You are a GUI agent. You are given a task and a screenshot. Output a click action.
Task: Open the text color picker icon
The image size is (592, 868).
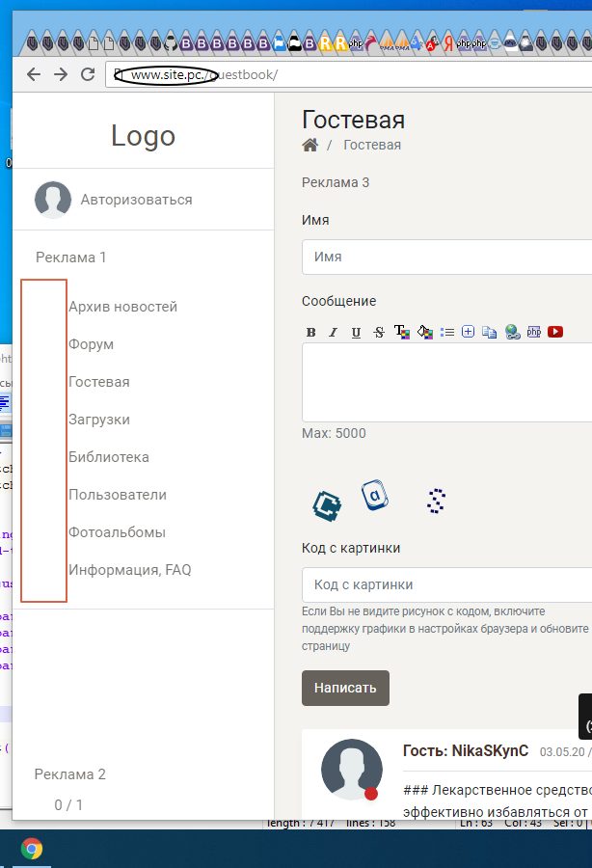point(402,332)
